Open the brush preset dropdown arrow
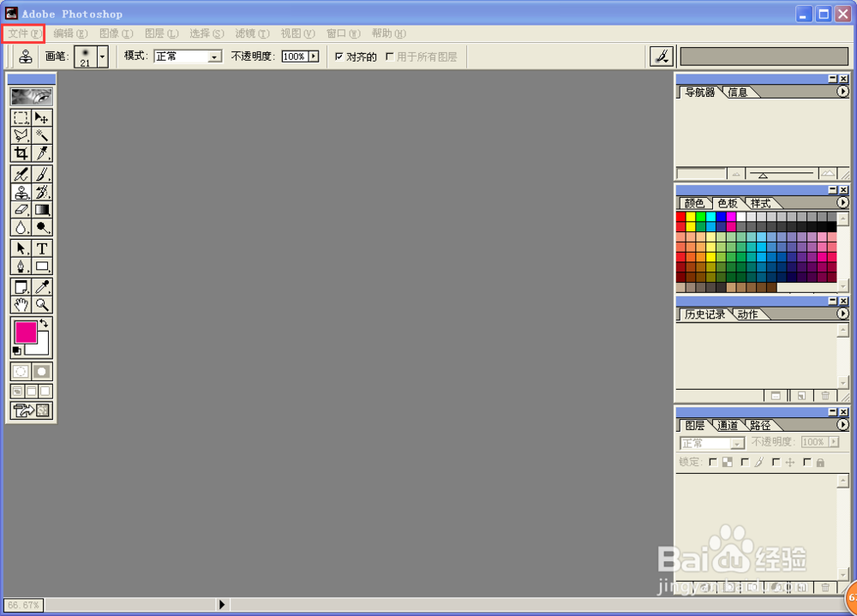The image size is (857, 616). (102, 57)
